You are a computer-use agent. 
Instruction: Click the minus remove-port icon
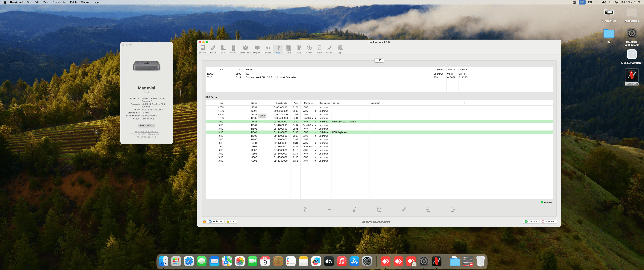coord(329,210)
